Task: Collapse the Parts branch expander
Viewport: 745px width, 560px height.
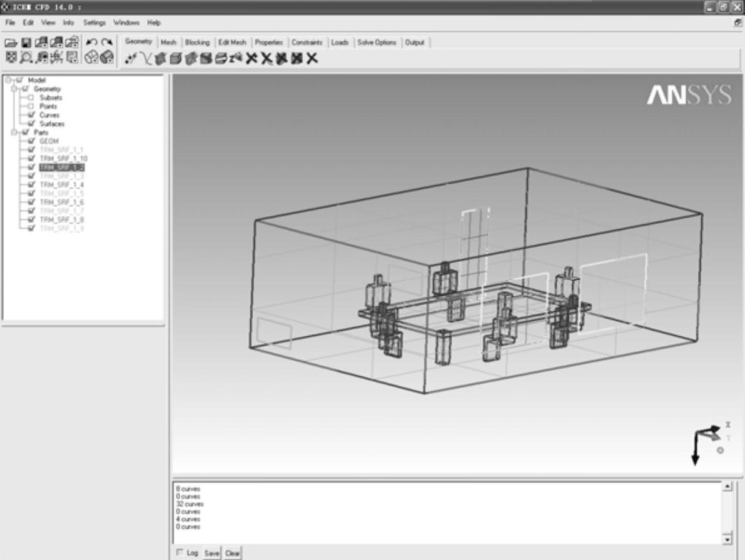Action: (x=14, y=132)
